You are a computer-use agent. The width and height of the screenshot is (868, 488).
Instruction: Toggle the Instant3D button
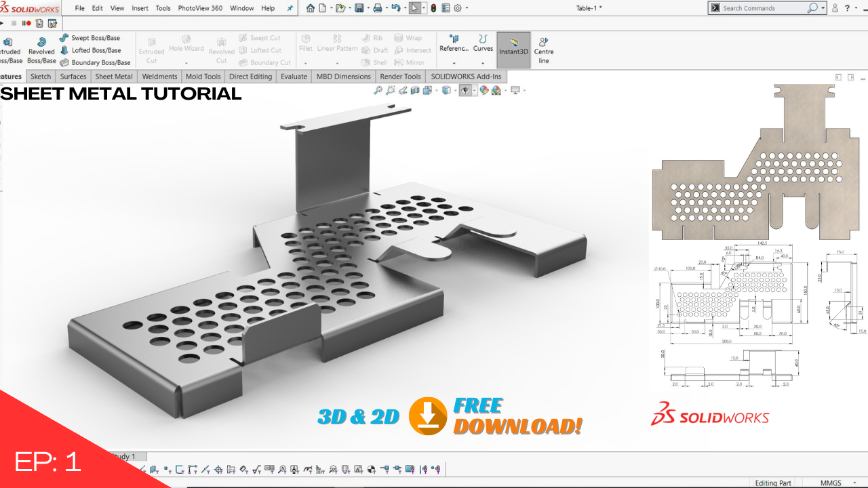point(513,50)
